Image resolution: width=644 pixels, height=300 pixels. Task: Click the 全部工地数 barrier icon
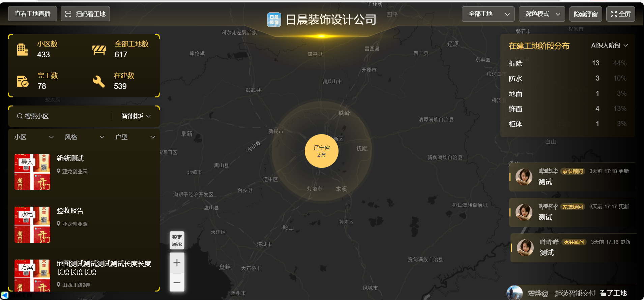pos(99,50)
